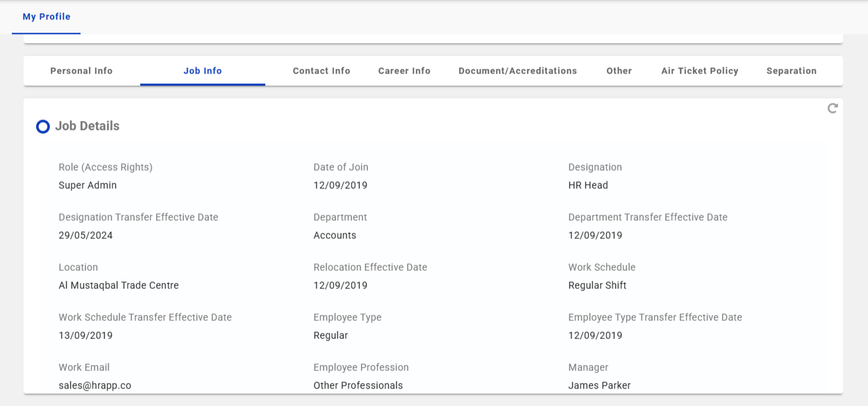The width and height of the screenshot is (868, 406).
Task: Open the Career Info tab
Action: click(404, 71)
